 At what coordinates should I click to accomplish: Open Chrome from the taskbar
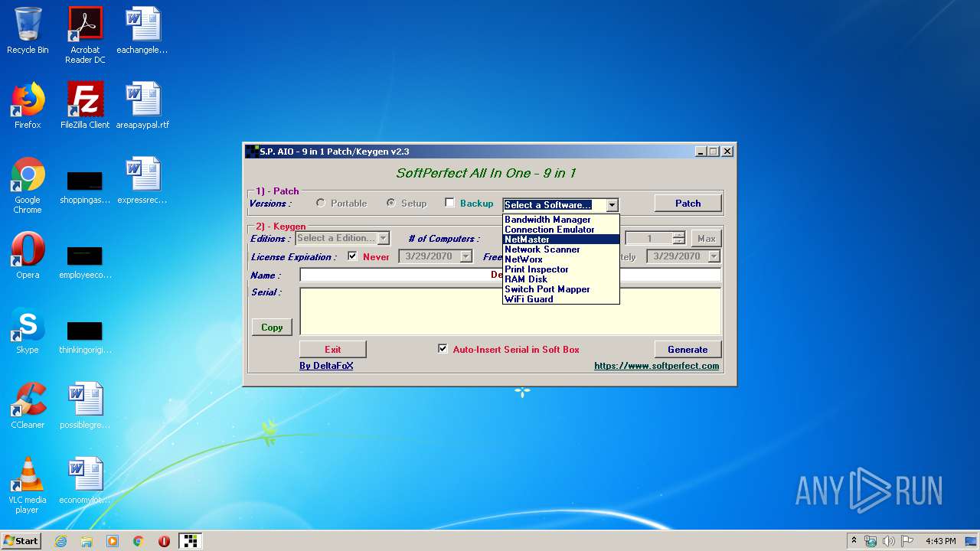coord(139,541)
